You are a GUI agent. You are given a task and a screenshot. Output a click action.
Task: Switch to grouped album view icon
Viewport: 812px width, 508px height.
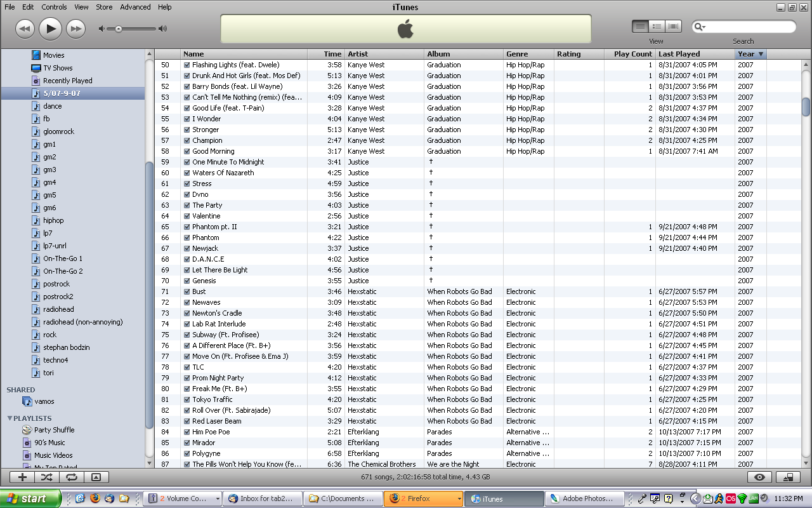click(657, 26)
